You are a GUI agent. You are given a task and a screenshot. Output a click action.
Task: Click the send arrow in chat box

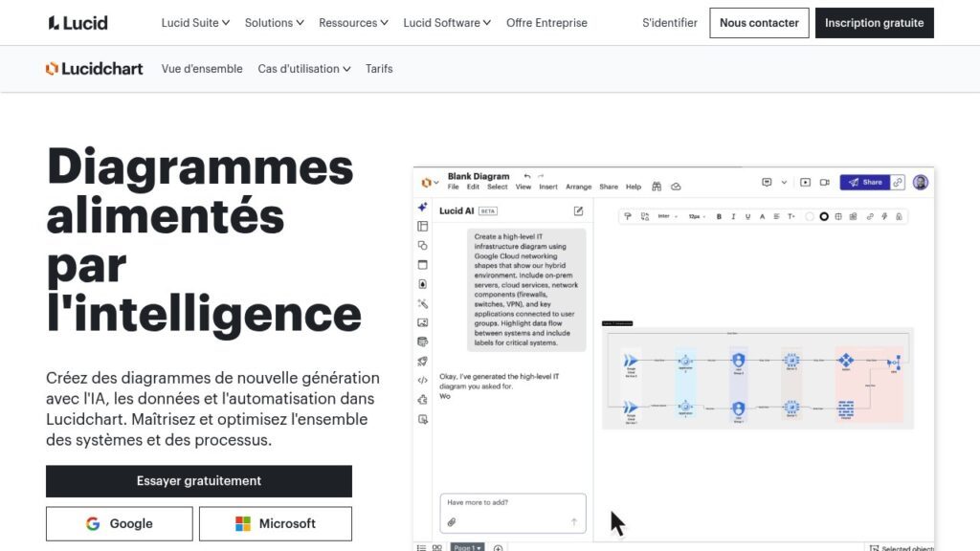tap(574, 521)
